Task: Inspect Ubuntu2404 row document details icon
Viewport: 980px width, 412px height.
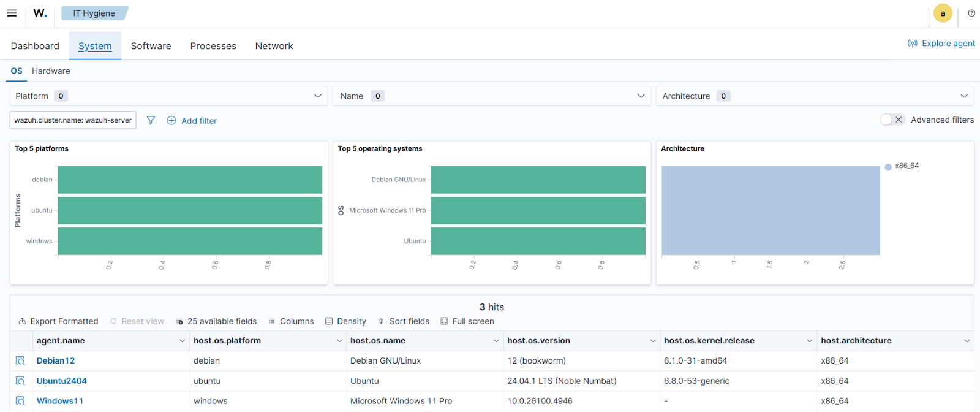Action: (20, 381)
